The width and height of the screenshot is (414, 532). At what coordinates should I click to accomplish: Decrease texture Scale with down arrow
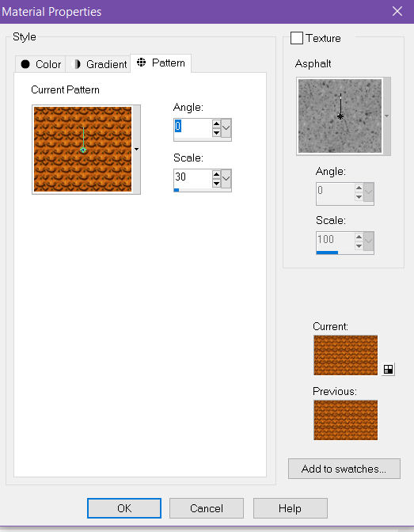tap(359, 246)
